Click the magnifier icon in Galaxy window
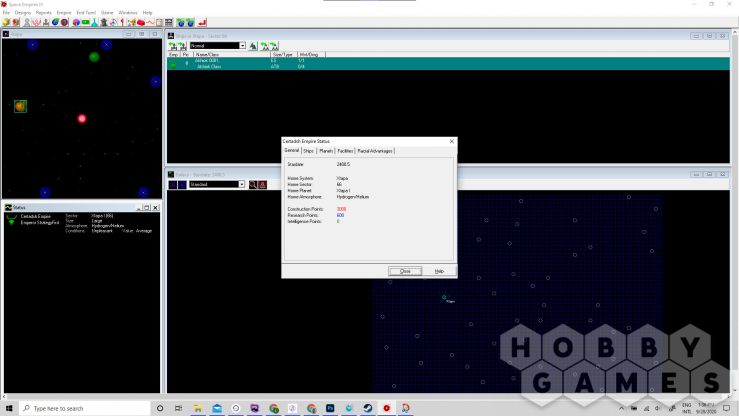Image resolution: width=739 pixels, height=416 pixels. pyautogui.click(x=253, y=185)
